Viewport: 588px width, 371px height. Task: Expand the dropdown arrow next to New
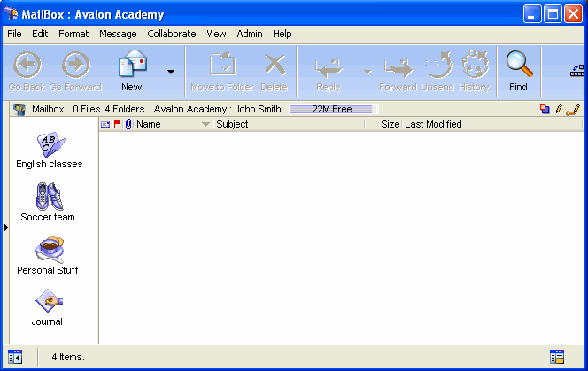[x=171, y=72]
